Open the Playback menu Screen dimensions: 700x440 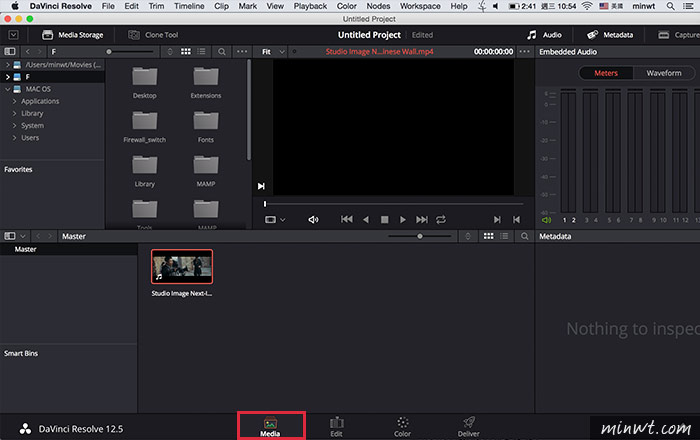pyautogui.click(x=310, y=6)
